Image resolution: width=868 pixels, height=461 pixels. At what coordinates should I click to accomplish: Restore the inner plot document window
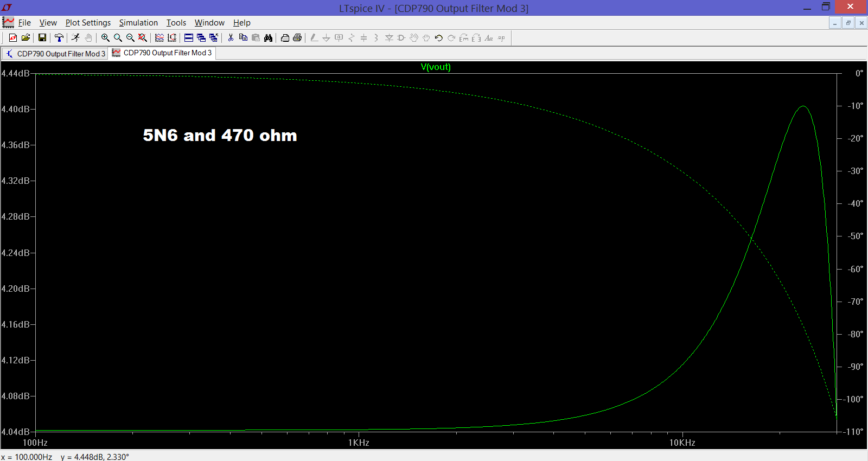(848, 23)
